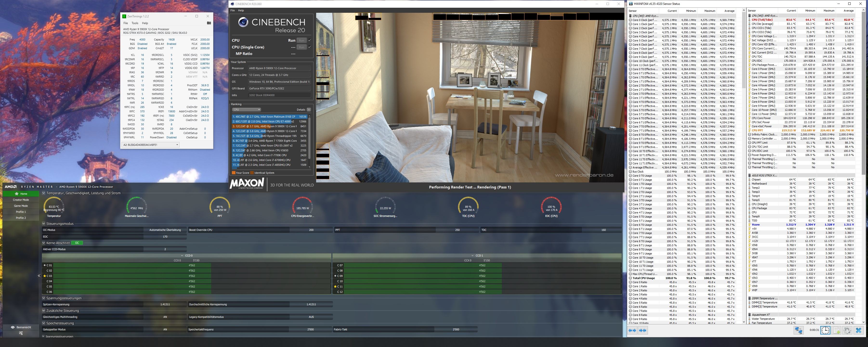The image size is (868, 347).
Task: Toggle the CPU test checkbox in Cinebench
Action: (x=310, y=40)
